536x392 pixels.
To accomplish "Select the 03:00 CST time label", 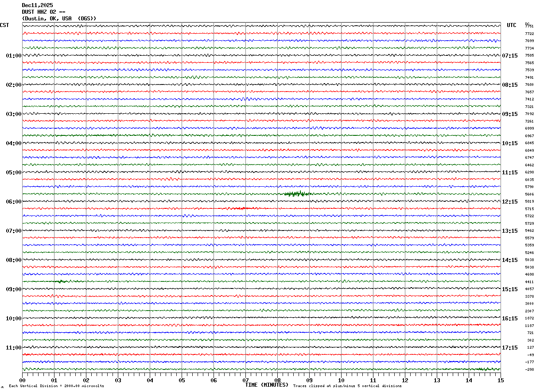I will click(14, 114).
